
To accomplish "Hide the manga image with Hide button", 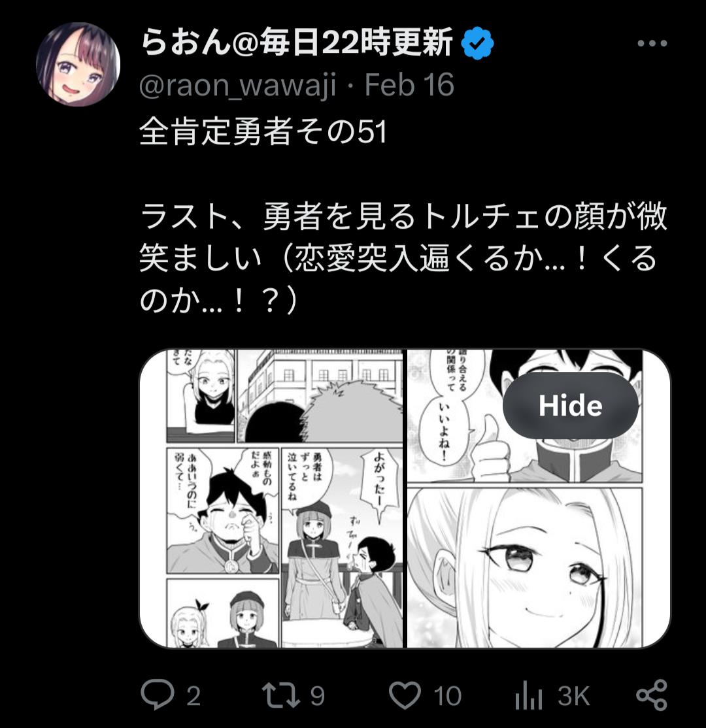I will [571, 405].
